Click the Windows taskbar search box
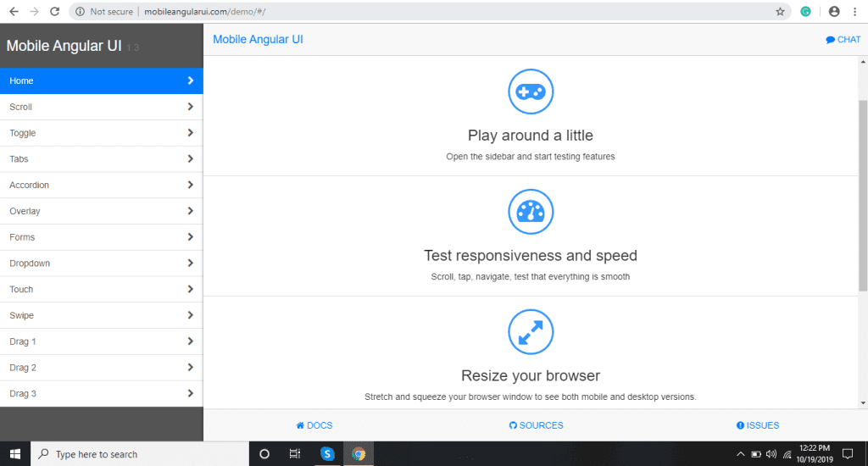868x466 pixels. [140, 454]
